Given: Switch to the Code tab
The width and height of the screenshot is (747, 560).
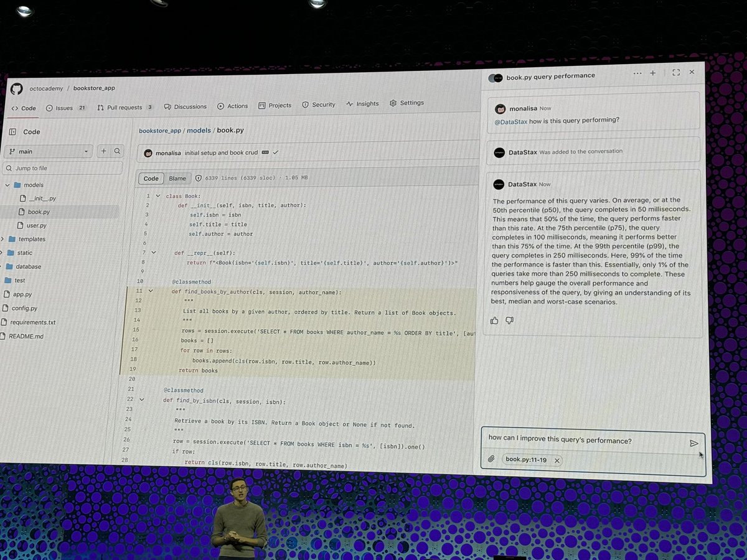Looking at the screenshot, I should (x=24, y=108).
